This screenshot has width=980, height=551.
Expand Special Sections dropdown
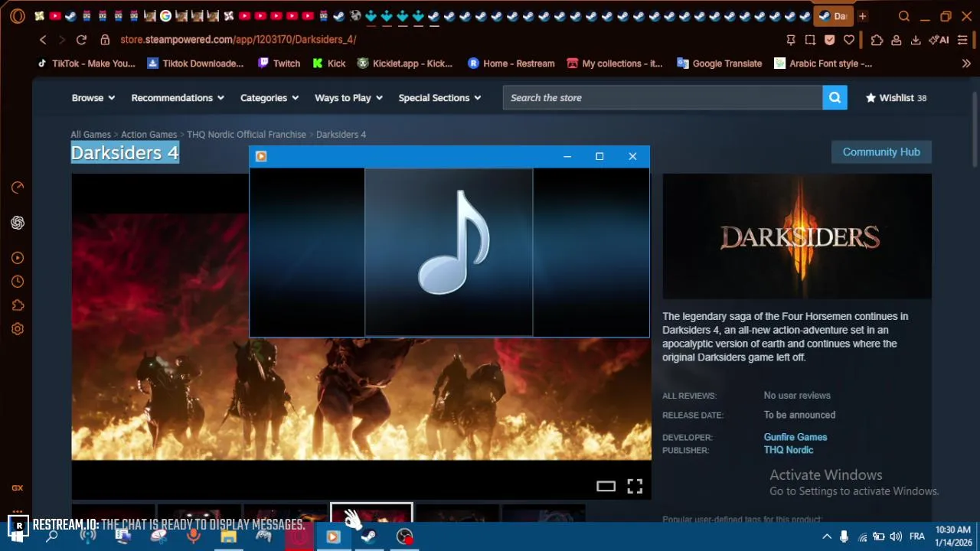pyautogui.click(x=439, y=98)
